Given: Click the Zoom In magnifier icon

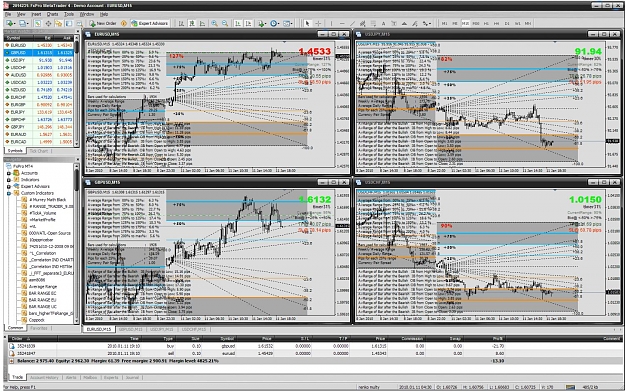Looking at the screenshot, I should pos(214,24).
